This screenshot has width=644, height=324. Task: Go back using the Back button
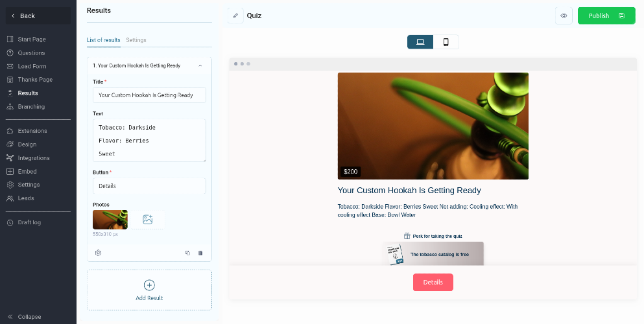(38, 16)
